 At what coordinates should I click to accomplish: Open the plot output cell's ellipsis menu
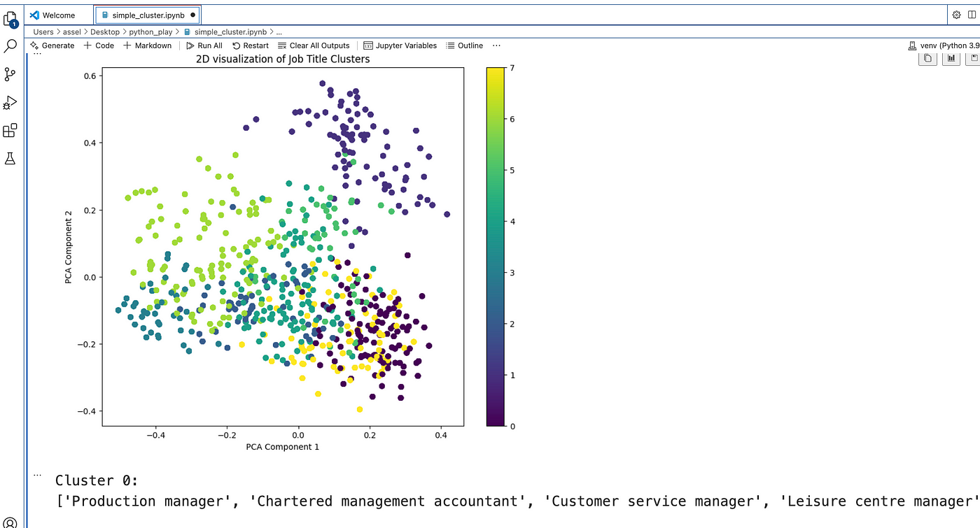tap(37, 54)
